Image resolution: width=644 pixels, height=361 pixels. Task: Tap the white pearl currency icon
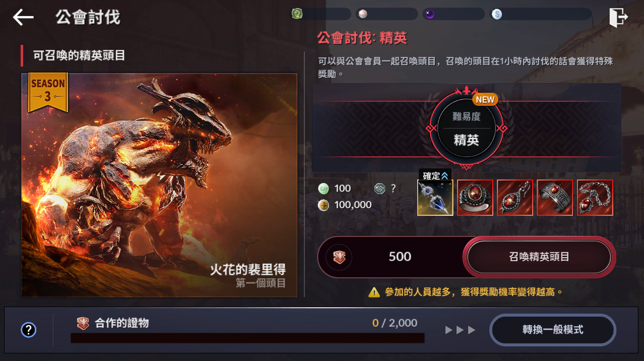[x=361, y=14]
